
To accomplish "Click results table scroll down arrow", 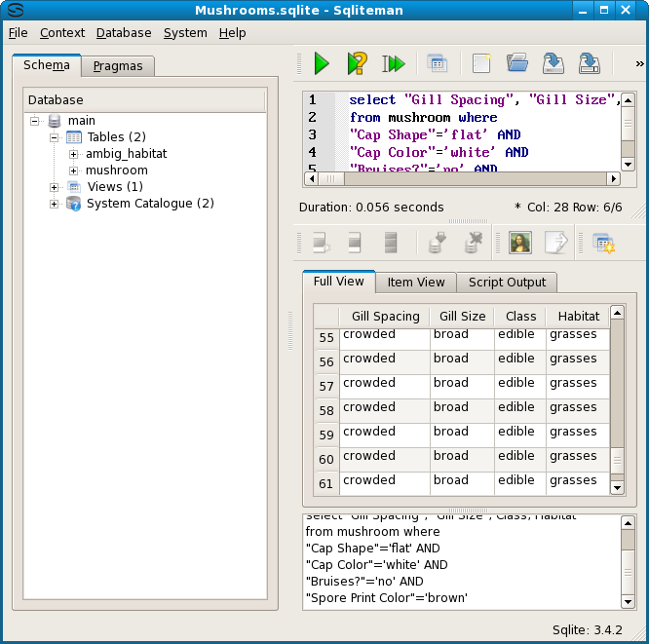I will 617,488.
